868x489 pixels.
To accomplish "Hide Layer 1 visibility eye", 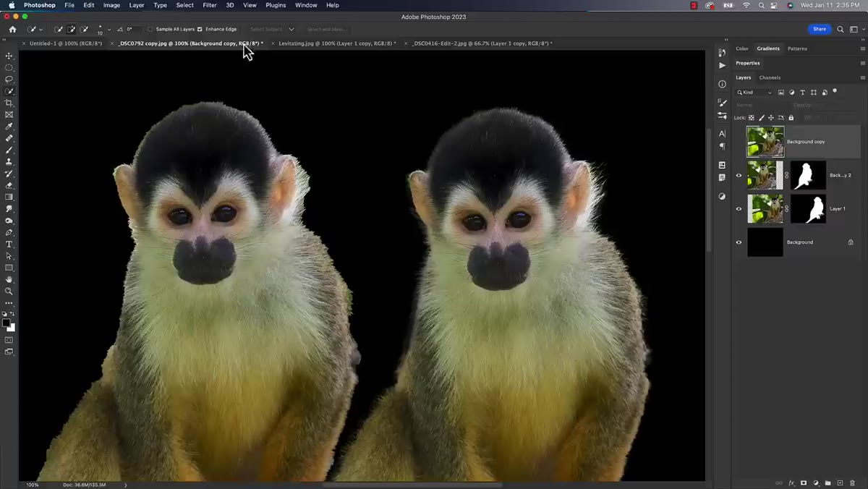I will tap(739, 209).
